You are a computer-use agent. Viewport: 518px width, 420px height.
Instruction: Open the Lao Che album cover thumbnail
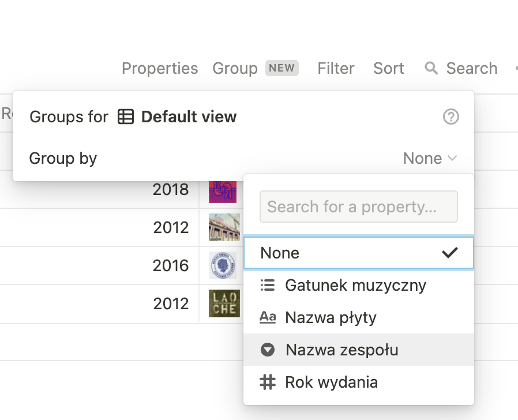(x=224, y=303)
